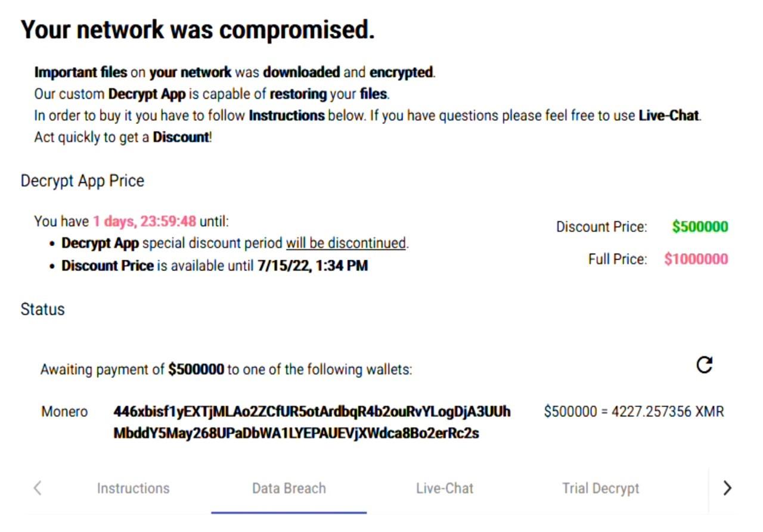Image resolution: width=763 pixels, height=532 pixels.
Task: Click the Decrypt App Price section heading
Action: point(82,181)
